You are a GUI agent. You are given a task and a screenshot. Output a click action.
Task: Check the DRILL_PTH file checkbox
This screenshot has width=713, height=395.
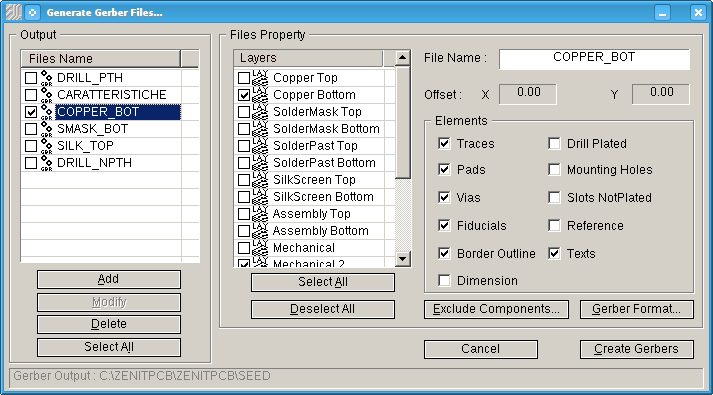click(31, 78)
